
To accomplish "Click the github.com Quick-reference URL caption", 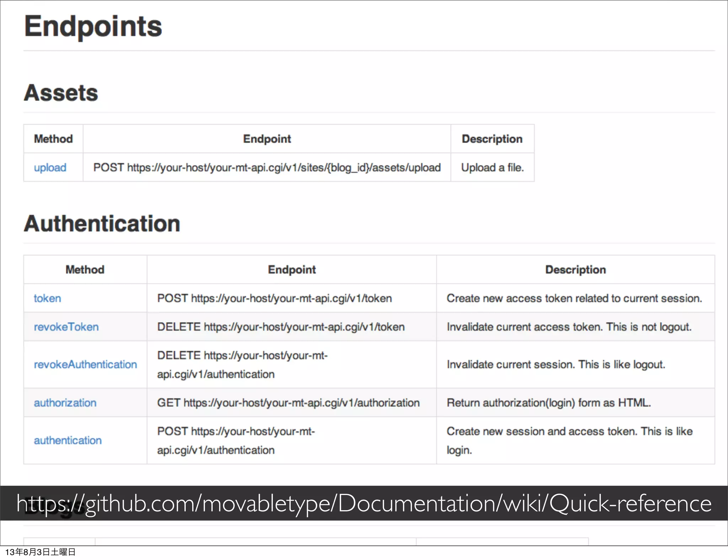I will point(364,503).
